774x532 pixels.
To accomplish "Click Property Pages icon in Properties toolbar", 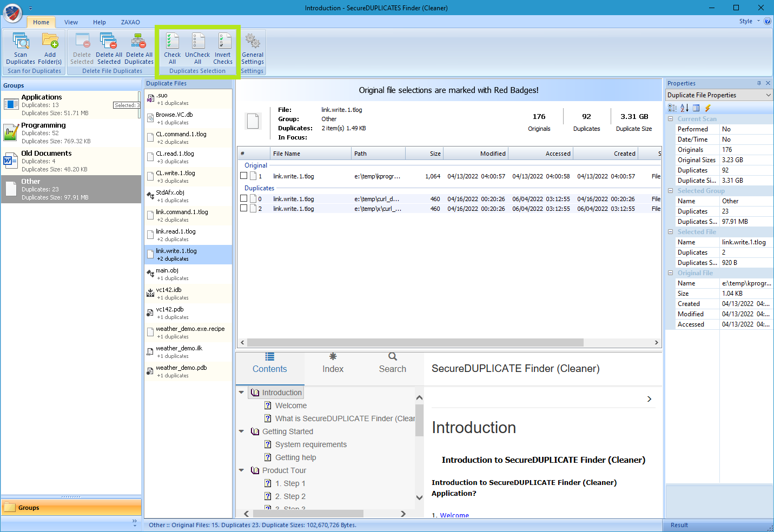I will click(696, 108).
